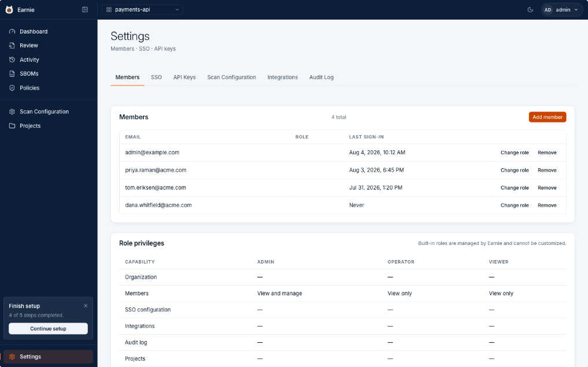Open the Scan Configuration tab

[x=232, y=77]
